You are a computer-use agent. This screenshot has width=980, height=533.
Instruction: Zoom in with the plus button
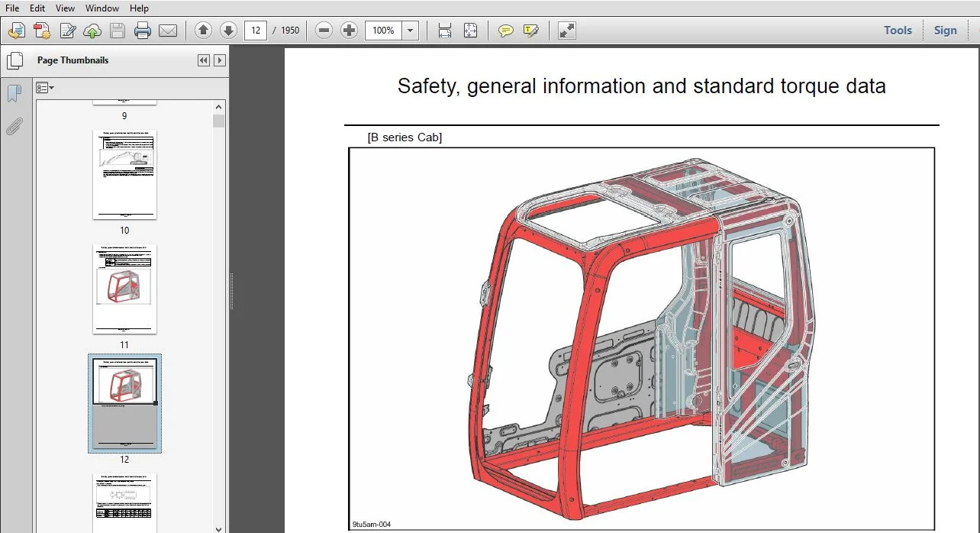tap(350, 31)
